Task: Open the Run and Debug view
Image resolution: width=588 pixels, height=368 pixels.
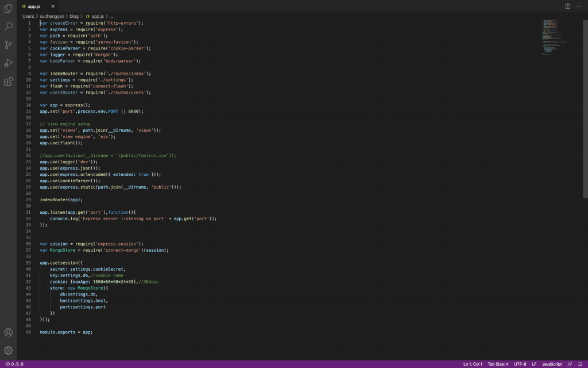Action: pyautogui.click(x=8, y=63)
